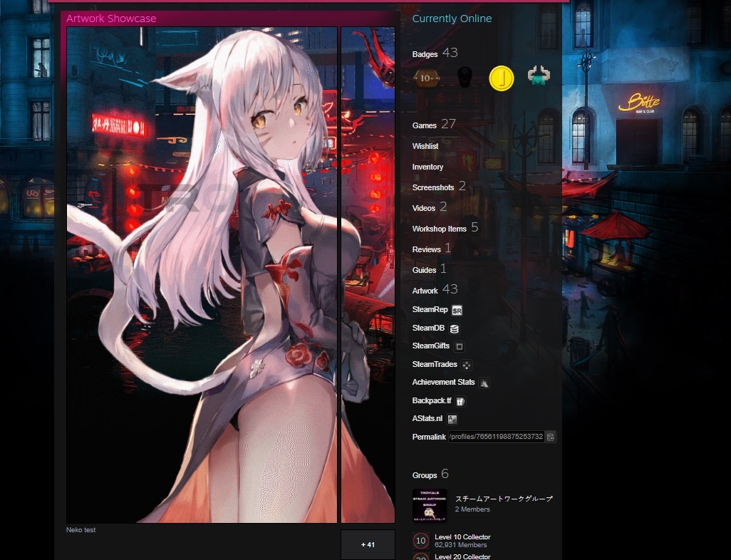The width and height of the screenshot is (731, 560).
Task: Click the +41 more artwork button
Action: click(x=368, y=544)
